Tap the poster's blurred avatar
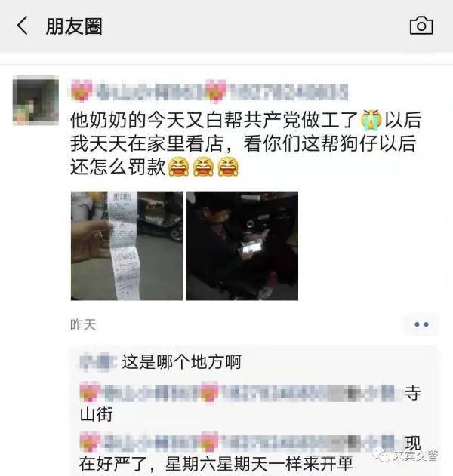Image resolution: width=453 pixels, height=476 pixels. [35, 100]
